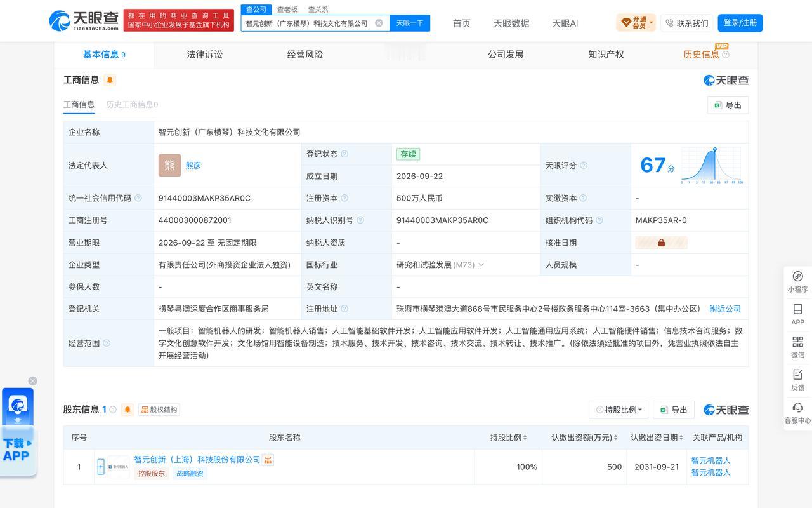Click the equity structure icon beside shareholder name
This screenshot has width=812, height=508.
pyautogui.click(x=268, y=460)
